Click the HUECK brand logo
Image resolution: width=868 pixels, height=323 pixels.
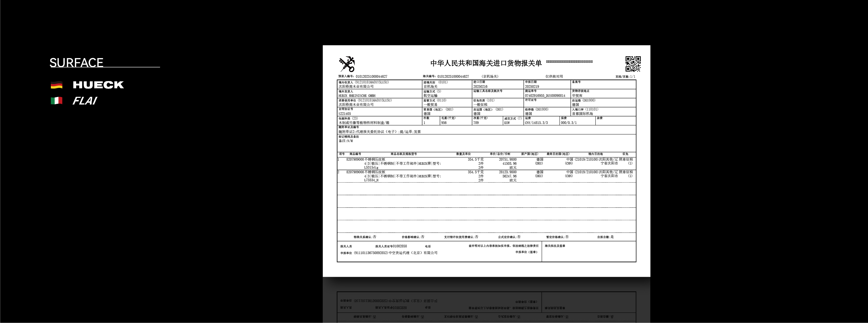98,85
